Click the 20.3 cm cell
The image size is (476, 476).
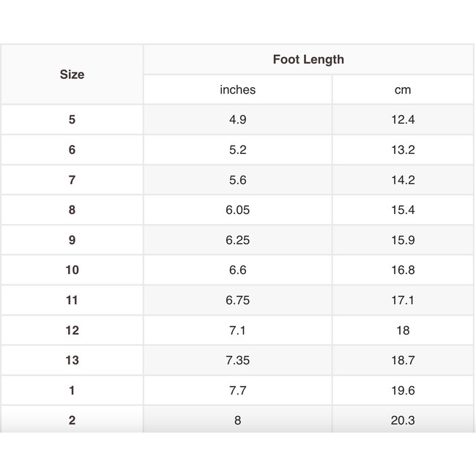tap(403, 420)
